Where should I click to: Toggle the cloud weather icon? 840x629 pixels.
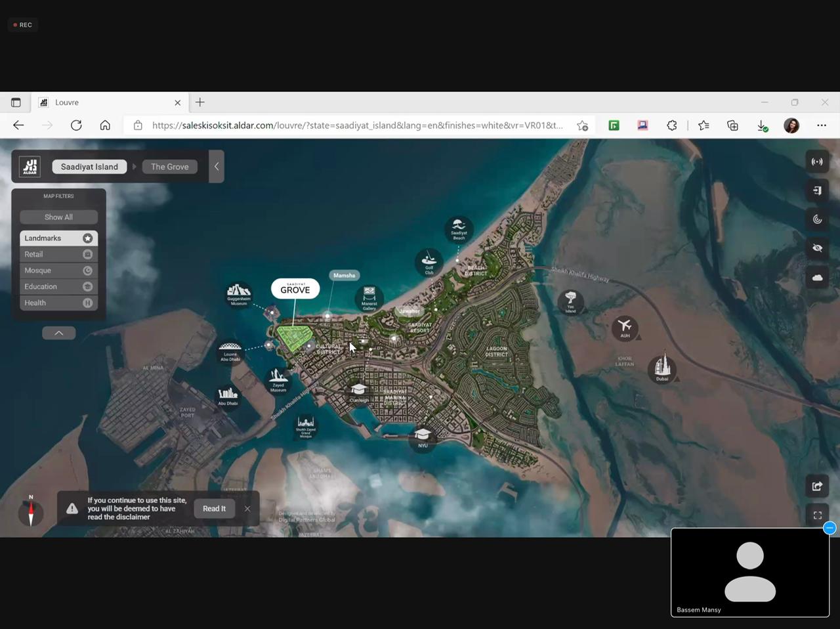tap(817, 277)
